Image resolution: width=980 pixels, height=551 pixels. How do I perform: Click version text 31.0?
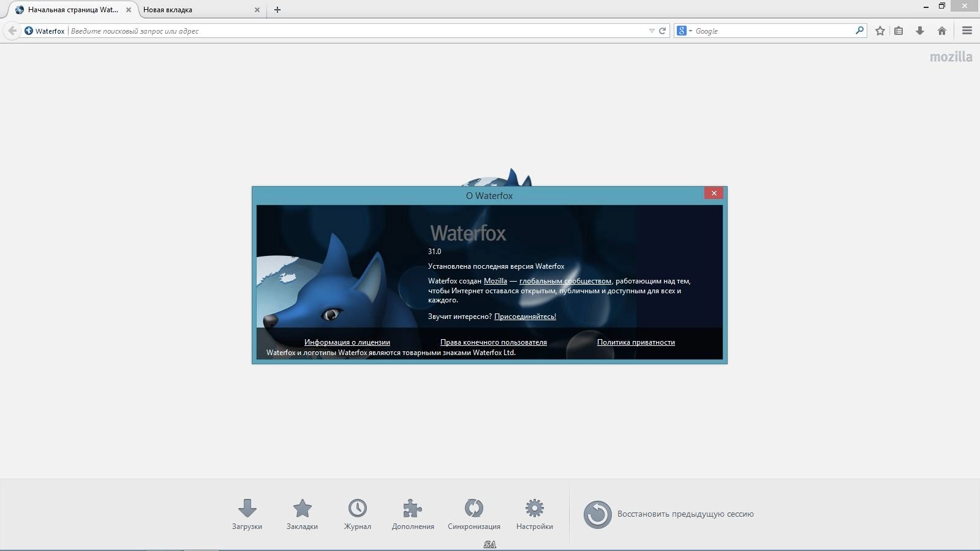(x=434, y=252)
